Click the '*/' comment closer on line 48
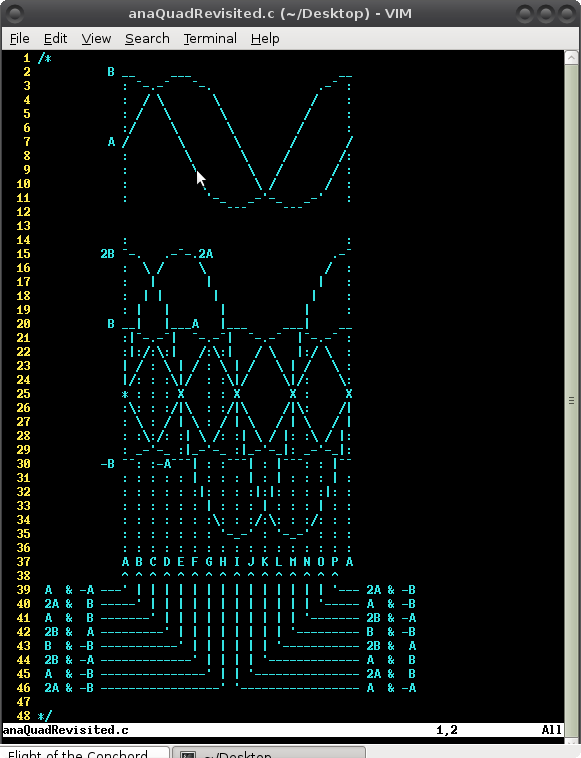This screenshot has height=758, width=581. [44, 715]
